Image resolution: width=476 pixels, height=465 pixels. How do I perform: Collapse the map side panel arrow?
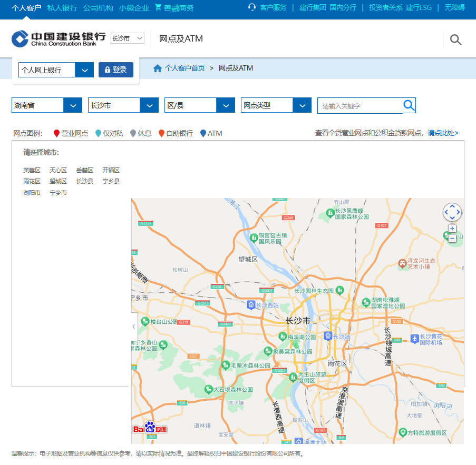pyautogui.click(x=134, y=327)
